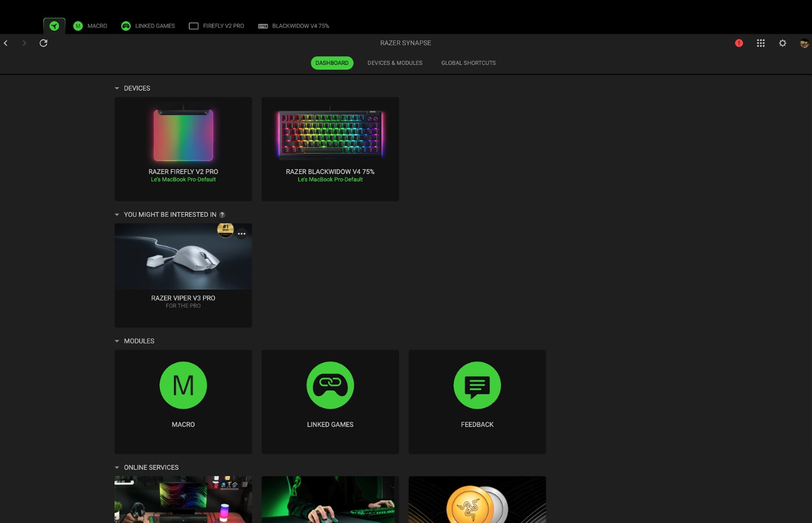The image size is (812, 523).
Task: Switch to the MACRO top tab label
Action: click(x=97, y=26)
